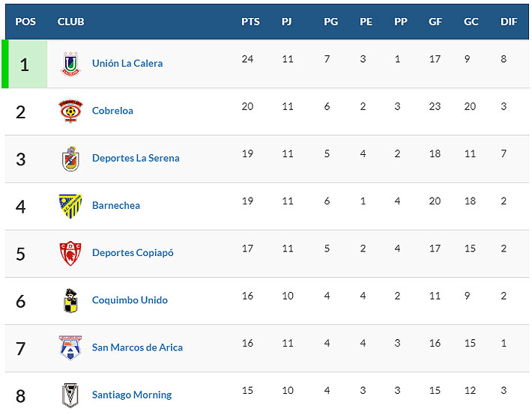Click the GF column header
The height and width of the screenshot is (414, 532).
(x=435, y=22)
